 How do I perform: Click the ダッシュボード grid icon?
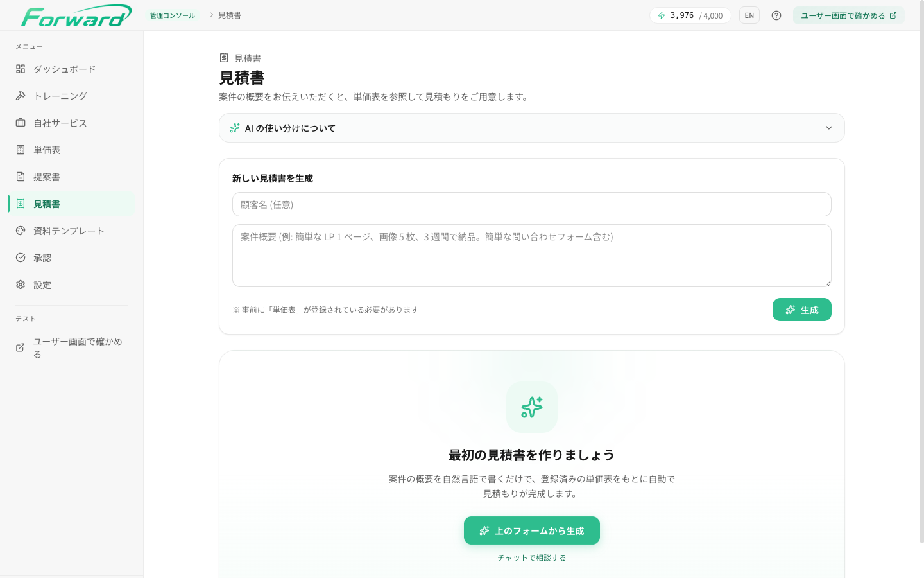point(21,69)
